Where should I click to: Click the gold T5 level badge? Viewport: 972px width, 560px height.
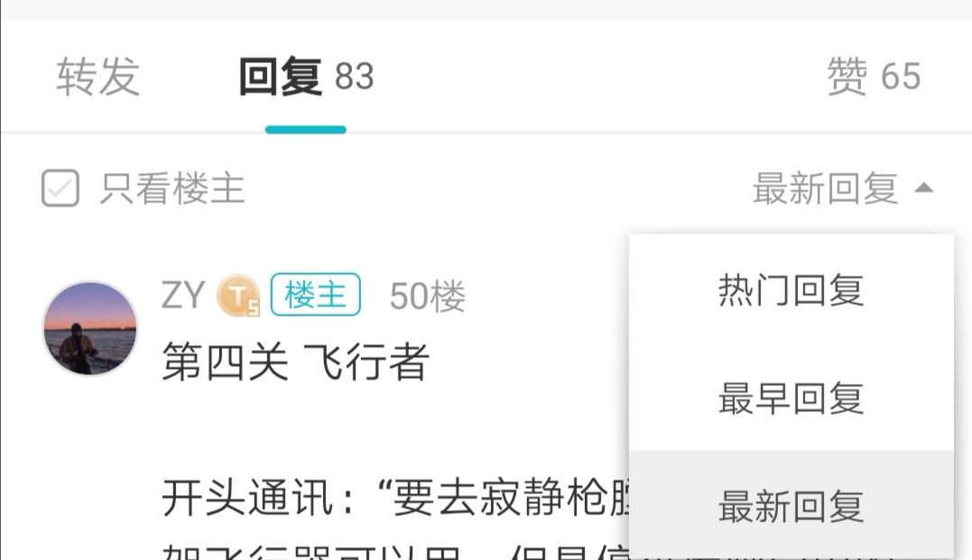238,296
